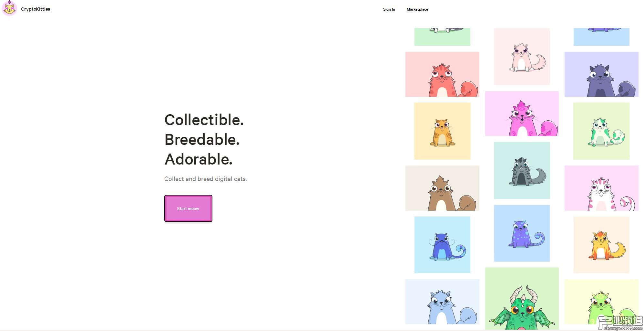644x331 pixels.
Task: Open the pink striped white kitty
Action: tap(601, 188)
